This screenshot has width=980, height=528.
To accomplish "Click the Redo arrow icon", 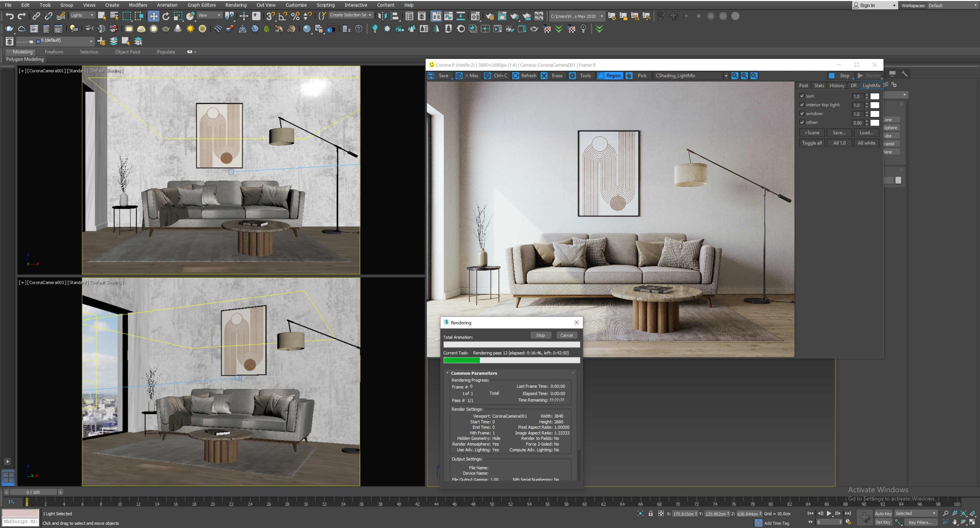I will click(22, 16).
